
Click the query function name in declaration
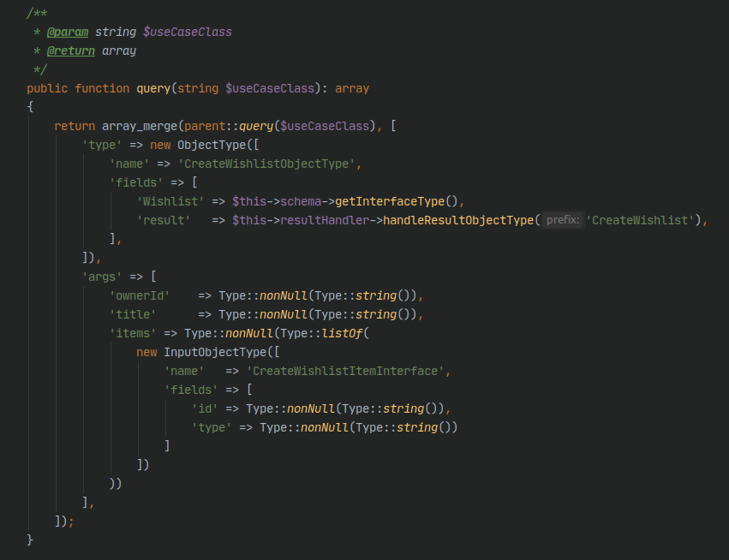coord(153,88)
